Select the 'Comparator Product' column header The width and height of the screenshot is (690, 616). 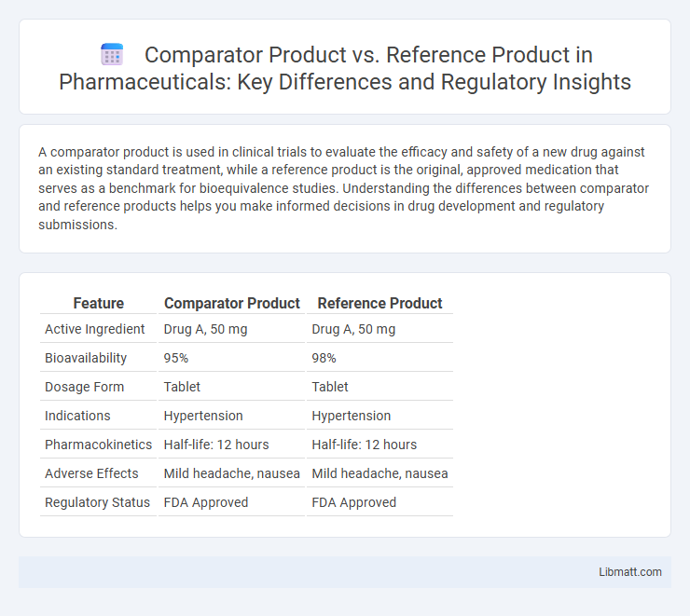tap(231, 303)
